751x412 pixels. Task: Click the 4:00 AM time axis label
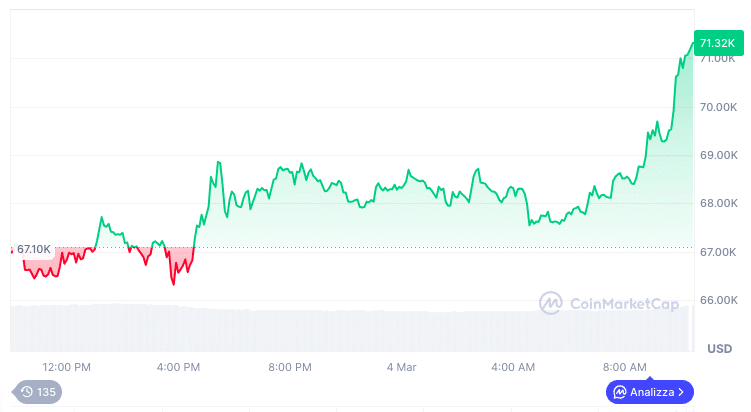(513, 367)
